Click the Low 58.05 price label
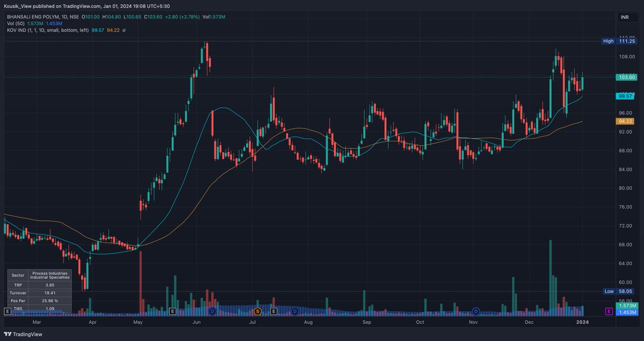Image resolution: width=644 pixels, height=341 pixels. (619, 291)
